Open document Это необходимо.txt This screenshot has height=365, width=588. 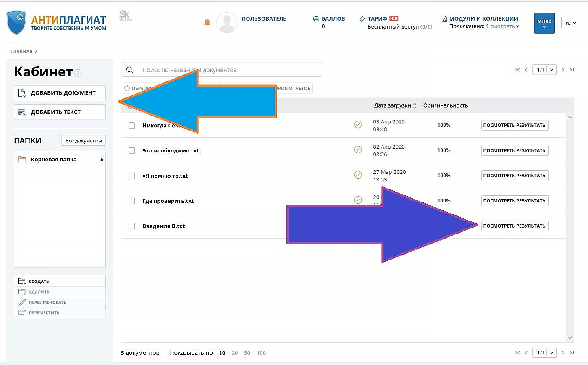171,150
